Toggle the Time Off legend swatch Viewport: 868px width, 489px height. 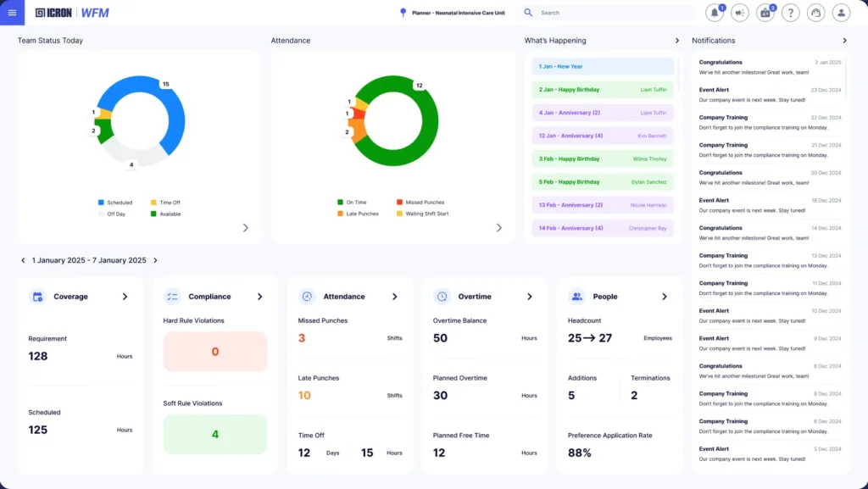(153, 203)
